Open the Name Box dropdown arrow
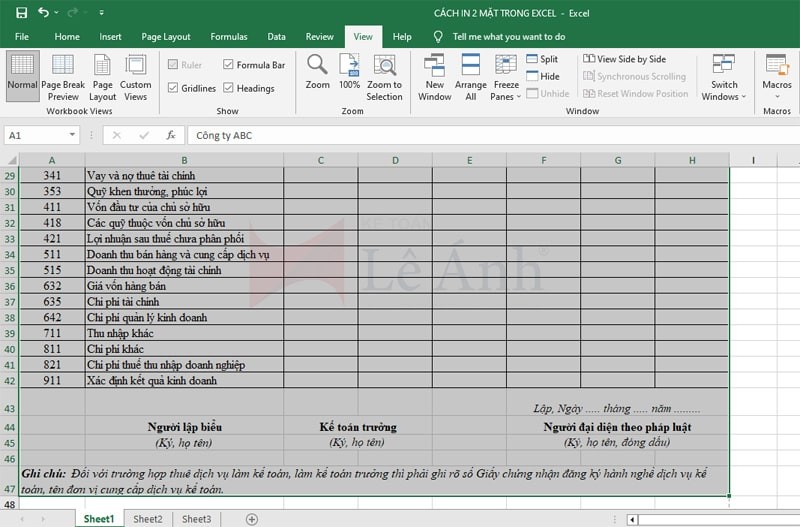The image size is (800, 527). click(x=72, y=135)
